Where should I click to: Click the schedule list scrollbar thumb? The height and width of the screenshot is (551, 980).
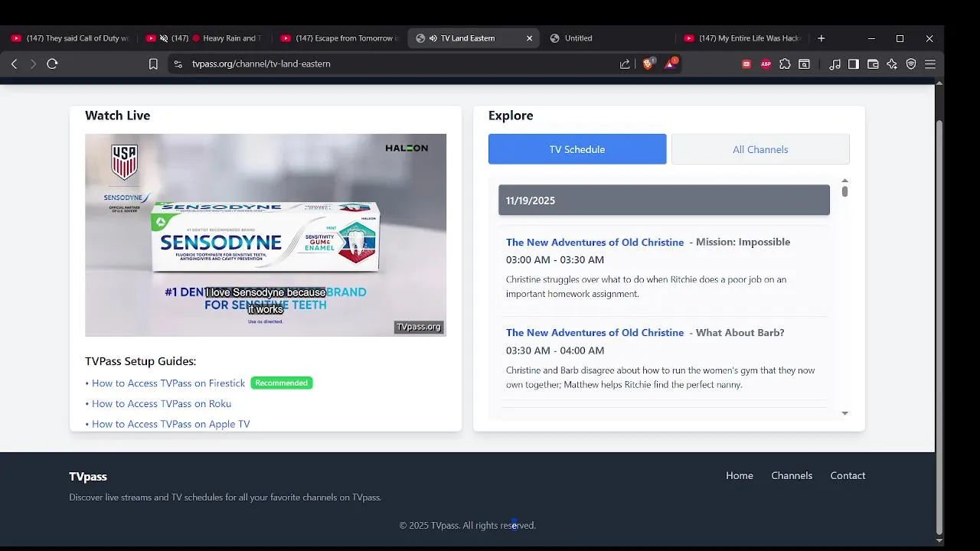pyautogui.click(x=845, y=191)
